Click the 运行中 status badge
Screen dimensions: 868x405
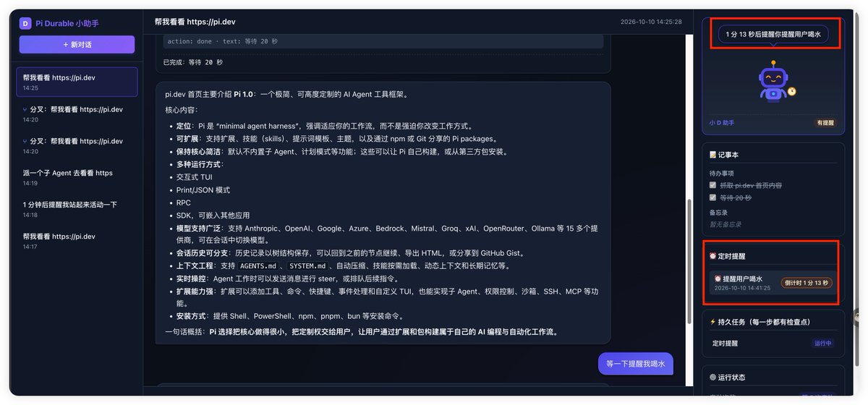[823, 344]
